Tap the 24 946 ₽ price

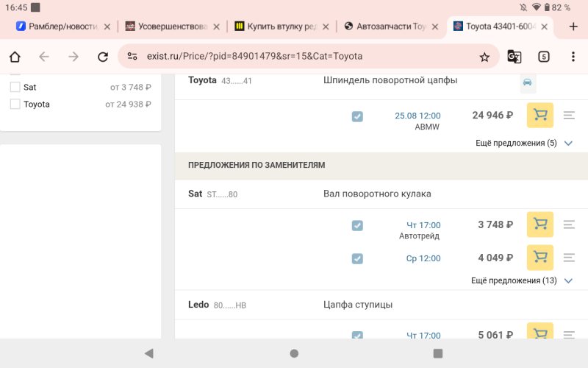click(492, 115)
